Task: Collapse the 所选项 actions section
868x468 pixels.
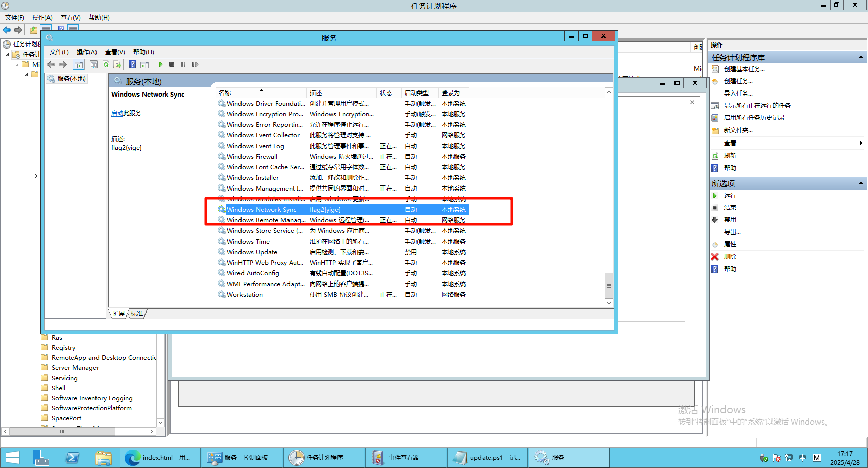Action: coord(861,183)
